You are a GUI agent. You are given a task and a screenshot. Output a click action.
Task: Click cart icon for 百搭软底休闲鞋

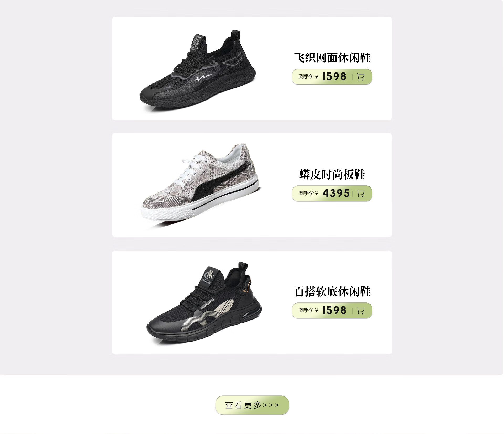[x=360, y=311]
